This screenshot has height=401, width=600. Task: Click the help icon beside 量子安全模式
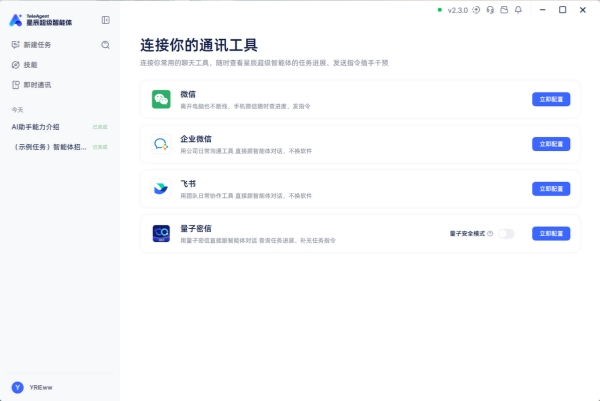(x=490, y=233)
